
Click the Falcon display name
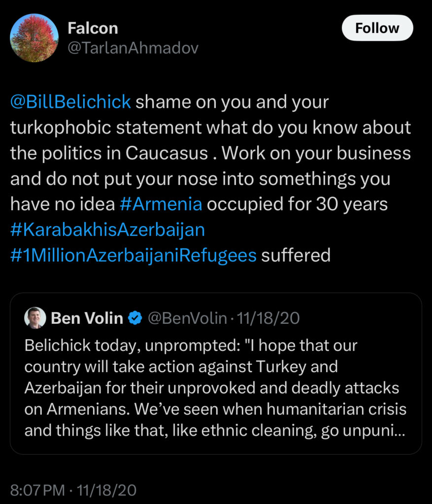coord(93,28)
